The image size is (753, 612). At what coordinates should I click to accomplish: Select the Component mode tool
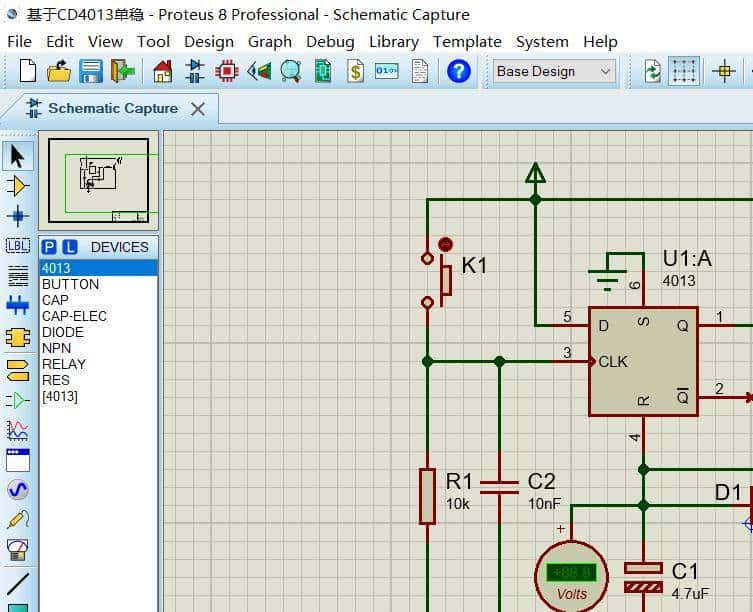pyautogui.click(x=17, y=186)
